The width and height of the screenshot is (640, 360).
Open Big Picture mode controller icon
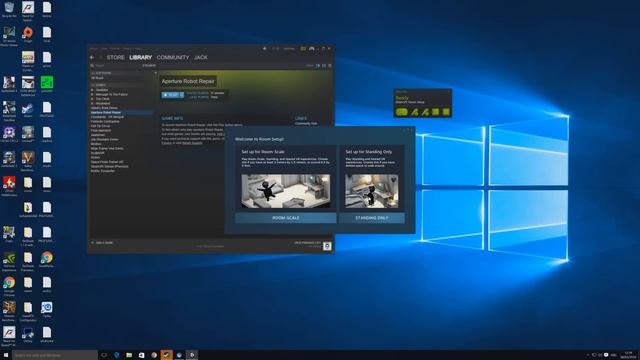(x=312, y=49)
